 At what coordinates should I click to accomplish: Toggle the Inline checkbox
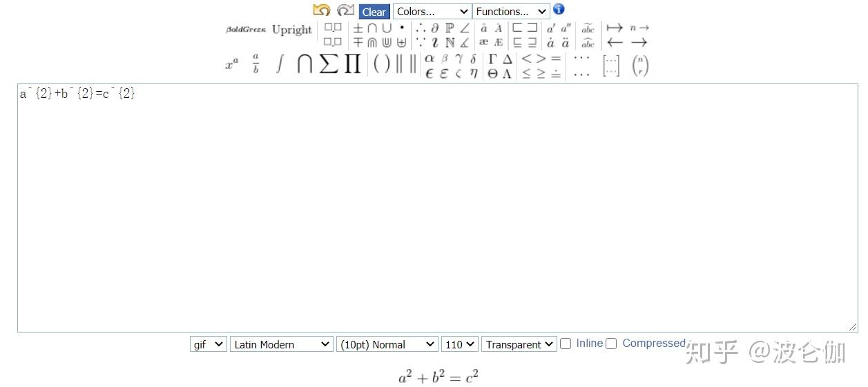tap(566, 344)
